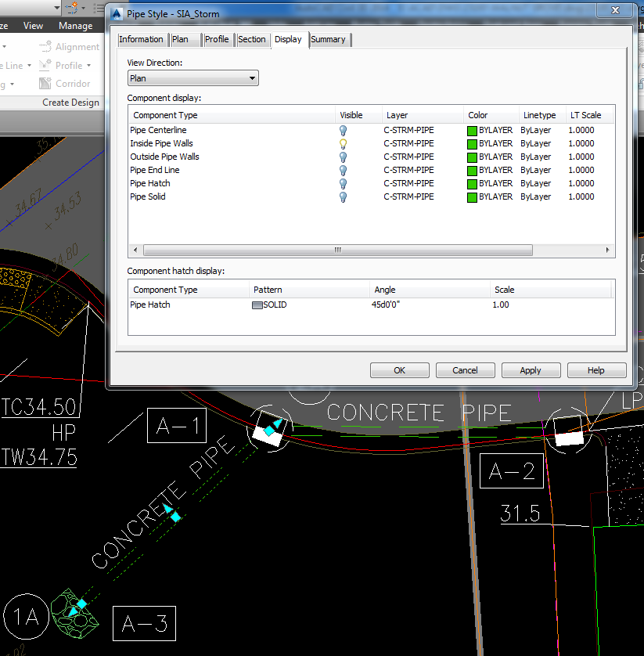Switch to the Section tab

(x=252, y=39)
